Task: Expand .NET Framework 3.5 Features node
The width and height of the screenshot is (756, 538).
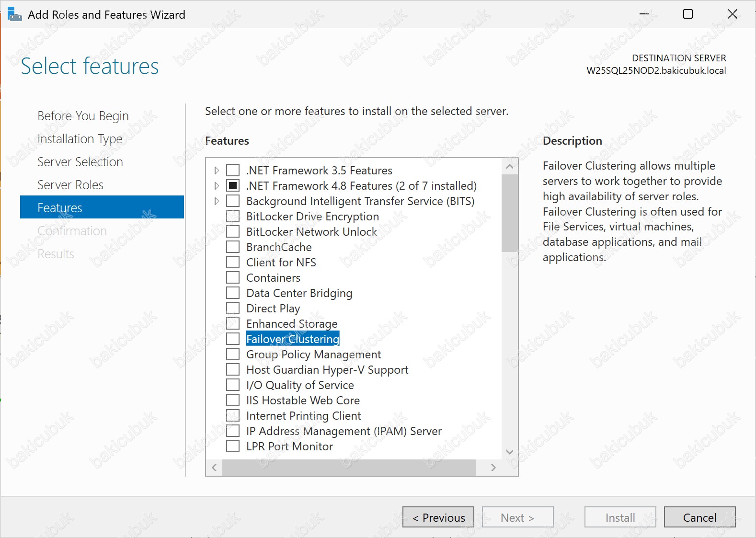Action: 217,171
